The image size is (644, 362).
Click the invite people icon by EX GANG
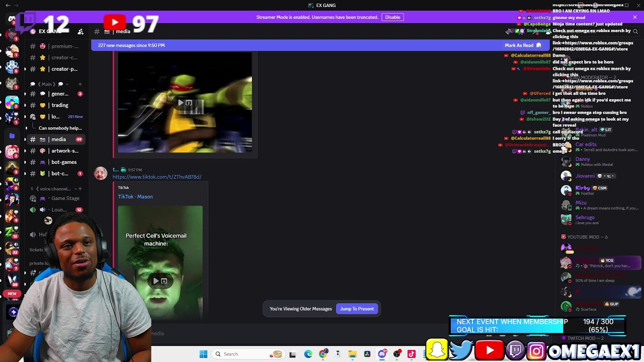(x=80, y=32)
